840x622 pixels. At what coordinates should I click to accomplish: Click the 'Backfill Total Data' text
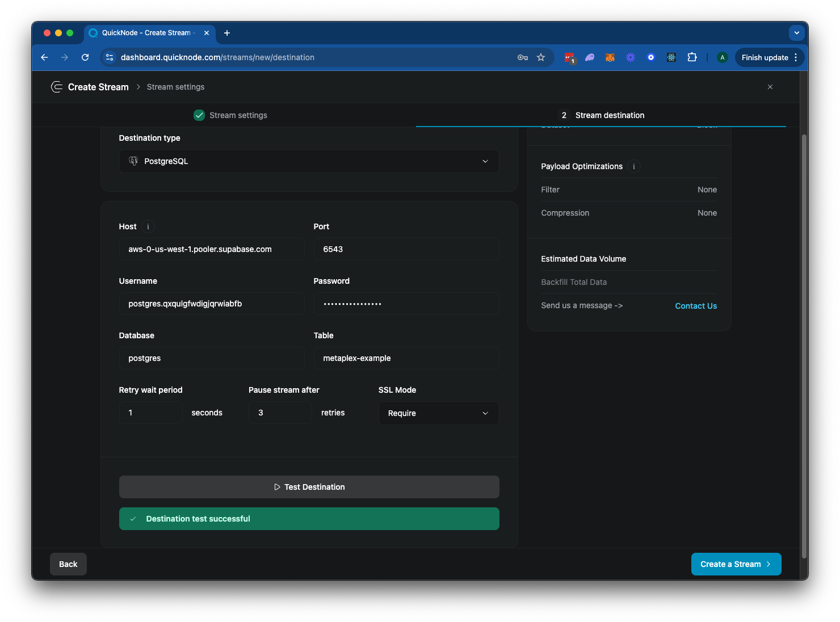[574, 282]
